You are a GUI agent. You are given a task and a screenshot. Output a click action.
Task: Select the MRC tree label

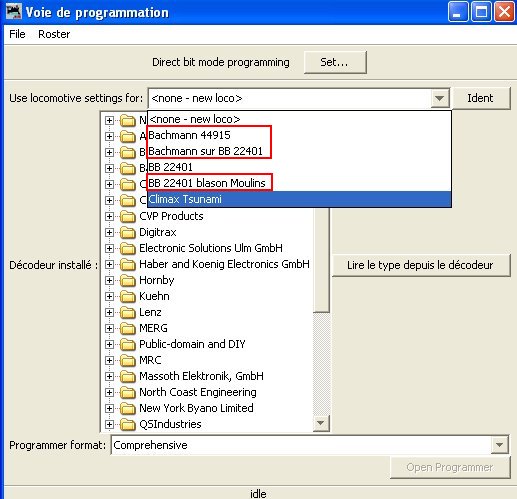click(x=150, y=360)
